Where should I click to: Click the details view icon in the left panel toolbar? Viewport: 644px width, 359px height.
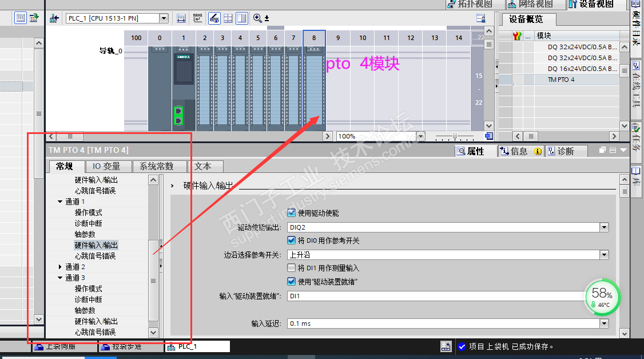pyautogui.click(x=20, y=18)
